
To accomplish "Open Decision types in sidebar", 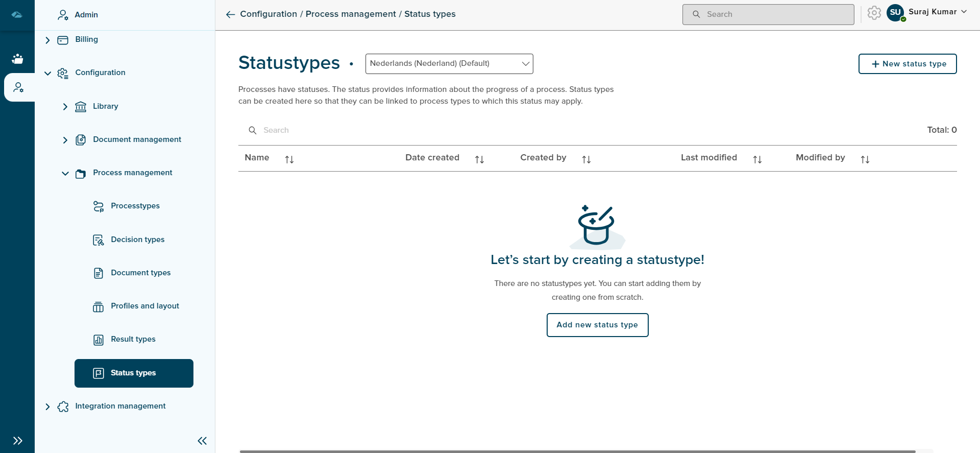I will pos(137,240).
